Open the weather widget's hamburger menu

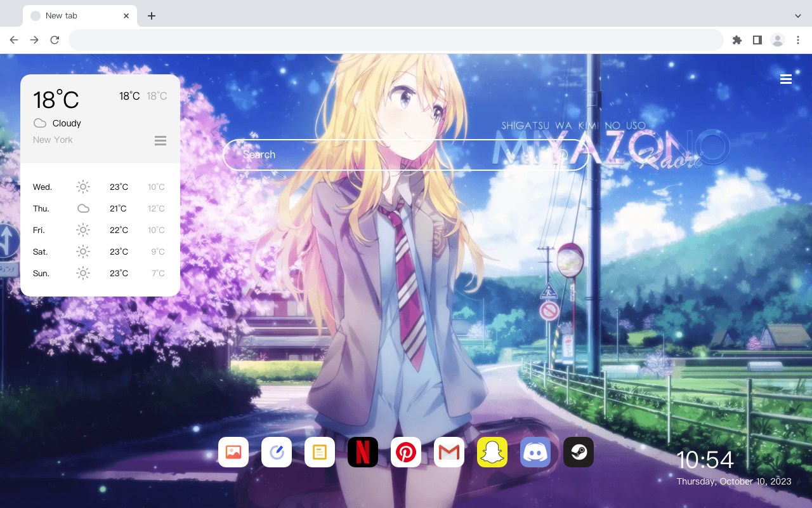click(x=160, y=140)
